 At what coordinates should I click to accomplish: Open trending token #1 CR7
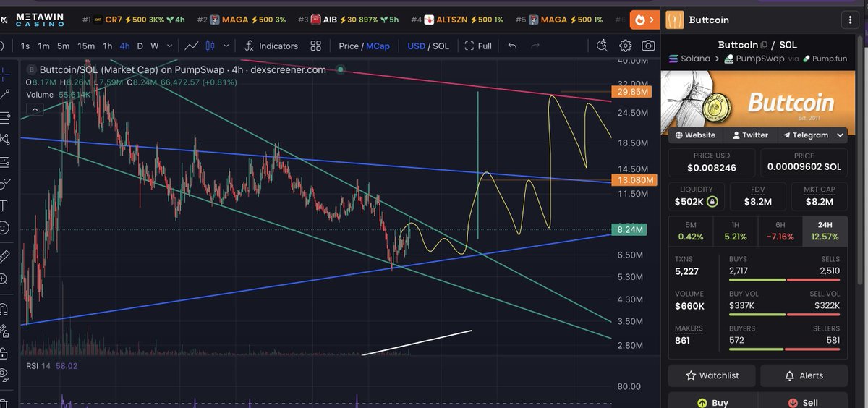pyautogui.click(x=133, y=20)
